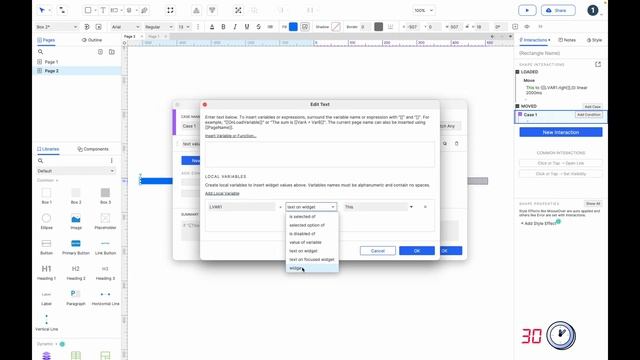Select the Image widget in library

tap(76, 222)
